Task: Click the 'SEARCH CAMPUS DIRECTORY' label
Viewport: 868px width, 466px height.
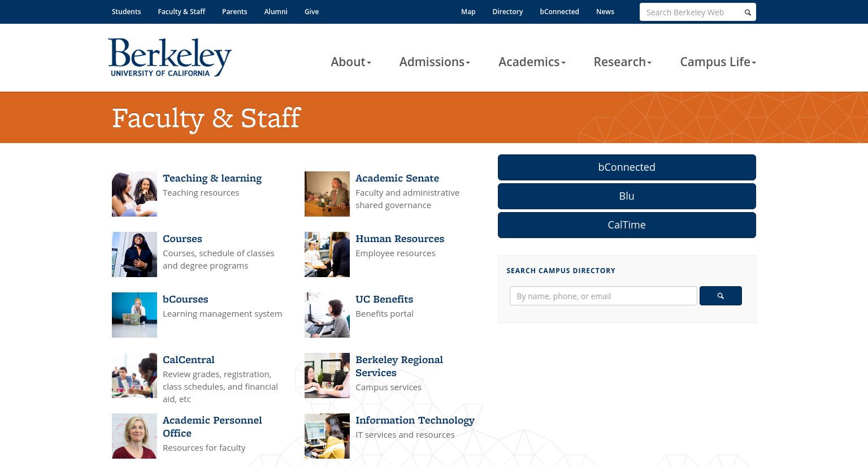Action: point(561,271)
